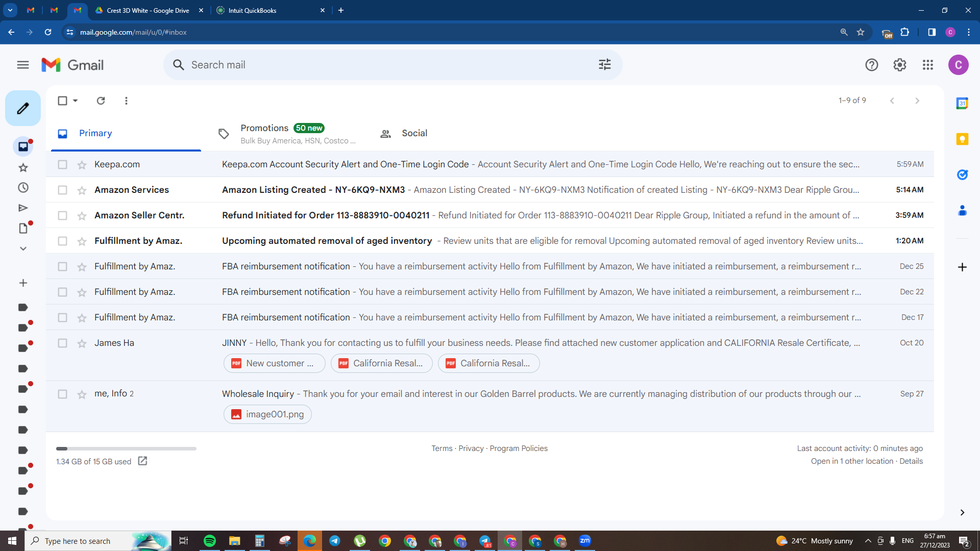Viewport: 980px width, 551px height.
Task: Open Google Keep side panel
Action: point(962,139)
